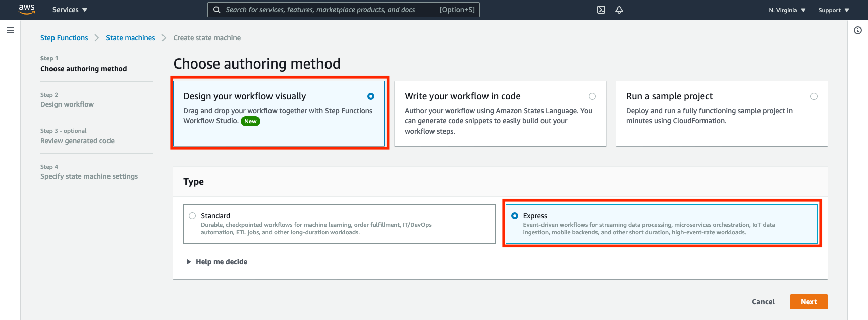Select Write your workflow in code radio

592,96
